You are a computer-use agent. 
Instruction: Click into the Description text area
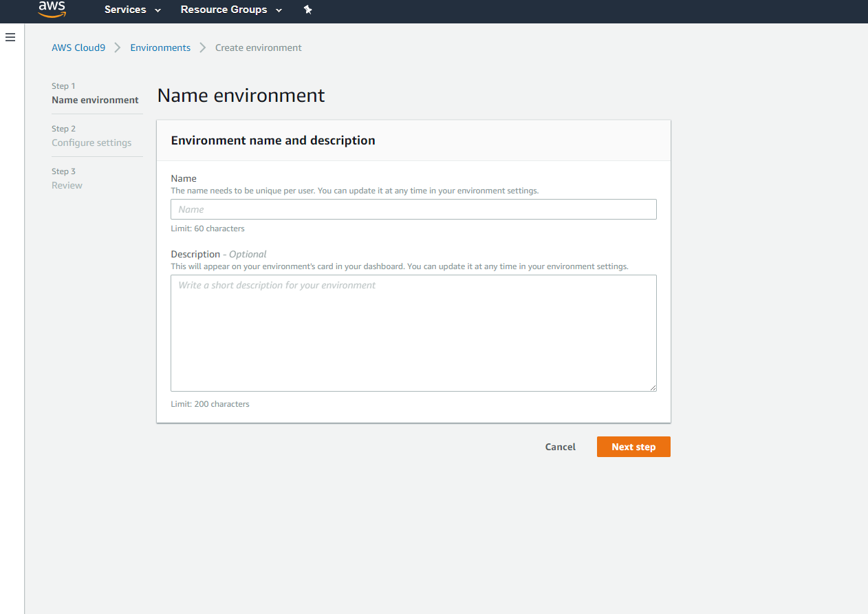(413, 333)
